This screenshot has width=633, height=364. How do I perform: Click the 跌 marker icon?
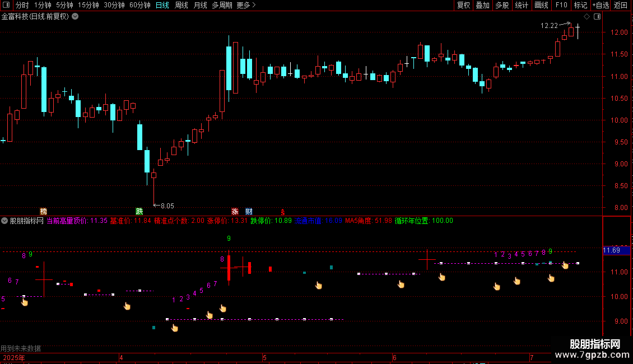(139, 212)
